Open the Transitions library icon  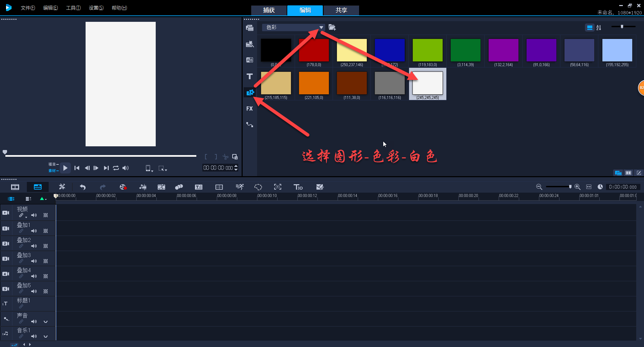click(250, 60)
